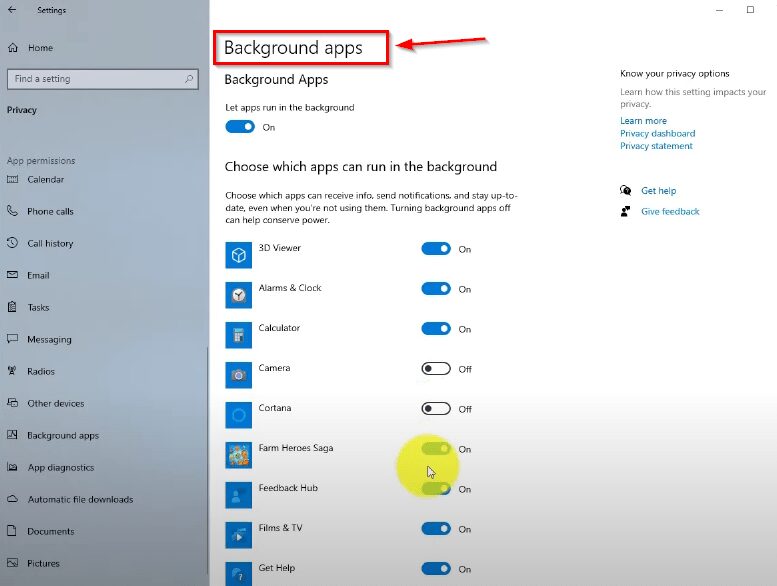Open App diagnostics settings

point(61,467)
